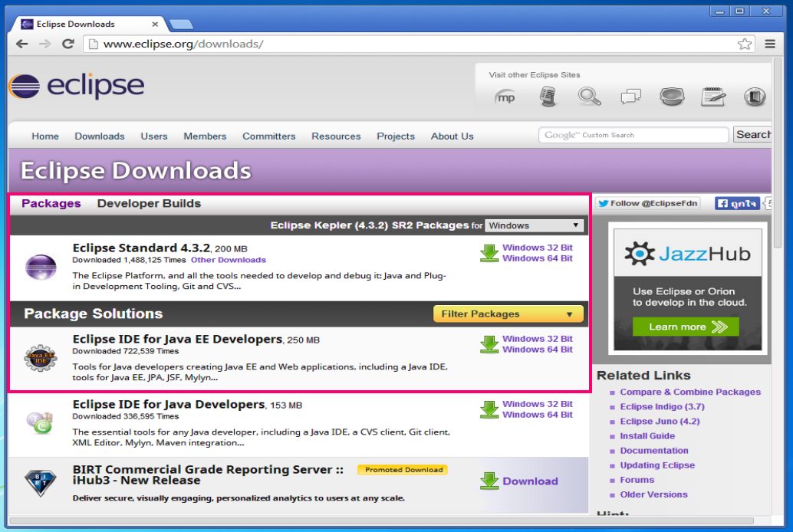This screenshot has width=793, height=532.
Task: Open the Install Guide link
Action: coord(647,436)
